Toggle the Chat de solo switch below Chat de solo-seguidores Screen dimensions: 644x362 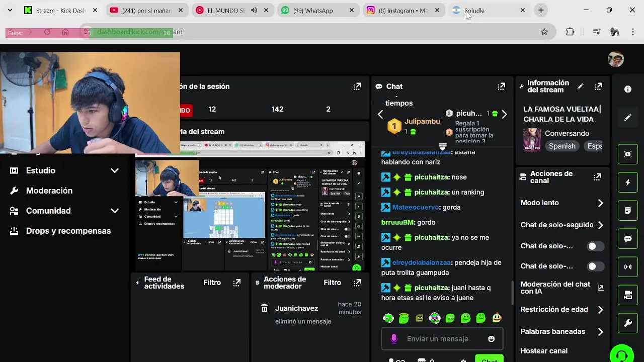[596, 246]
